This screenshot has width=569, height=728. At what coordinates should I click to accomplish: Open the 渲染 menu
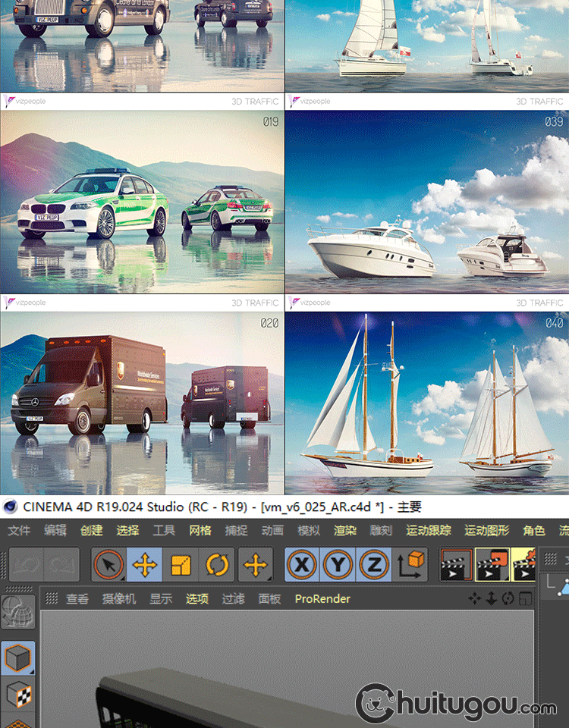345,530
